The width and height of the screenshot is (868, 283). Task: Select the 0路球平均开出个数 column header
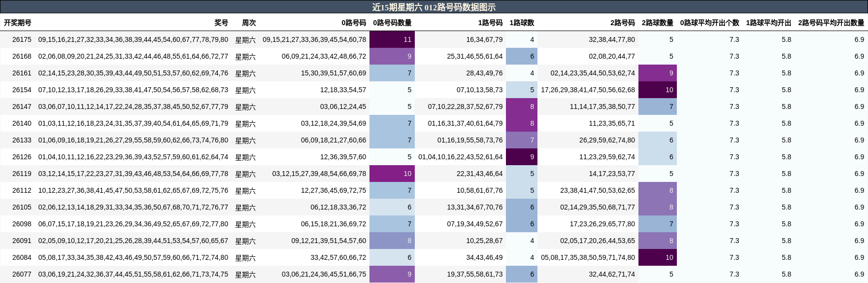tap(710, 23)
